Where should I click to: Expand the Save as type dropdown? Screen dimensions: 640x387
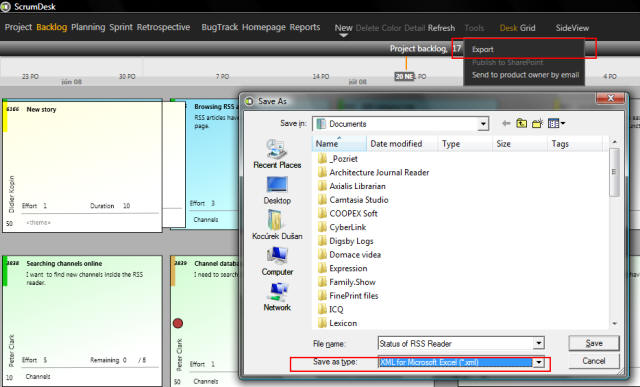[x=539, y=362]
